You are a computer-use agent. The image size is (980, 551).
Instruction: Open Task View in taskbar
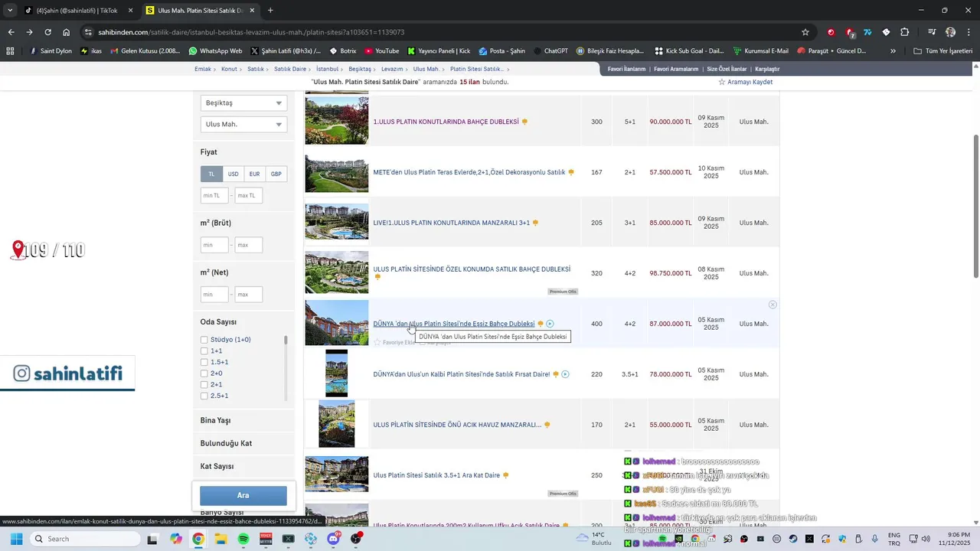coord(152,539)
